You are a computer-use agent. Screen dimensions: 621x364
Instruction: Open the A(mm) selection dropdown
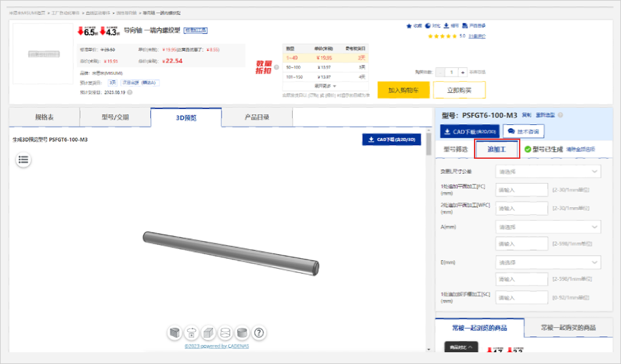(x=548, y=226)
